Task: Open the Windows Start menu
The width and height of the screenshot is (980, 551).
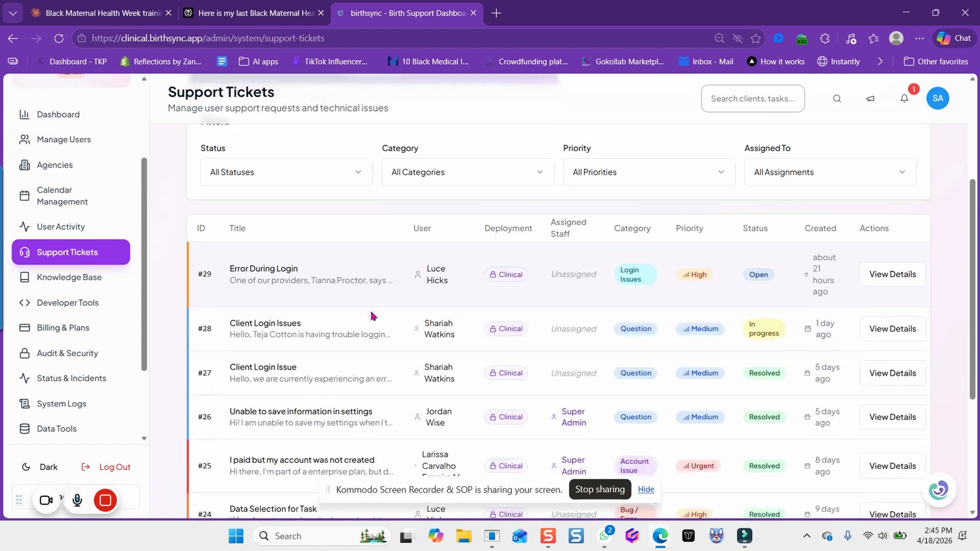Action: pyautogui.click(x=236, y=536)
